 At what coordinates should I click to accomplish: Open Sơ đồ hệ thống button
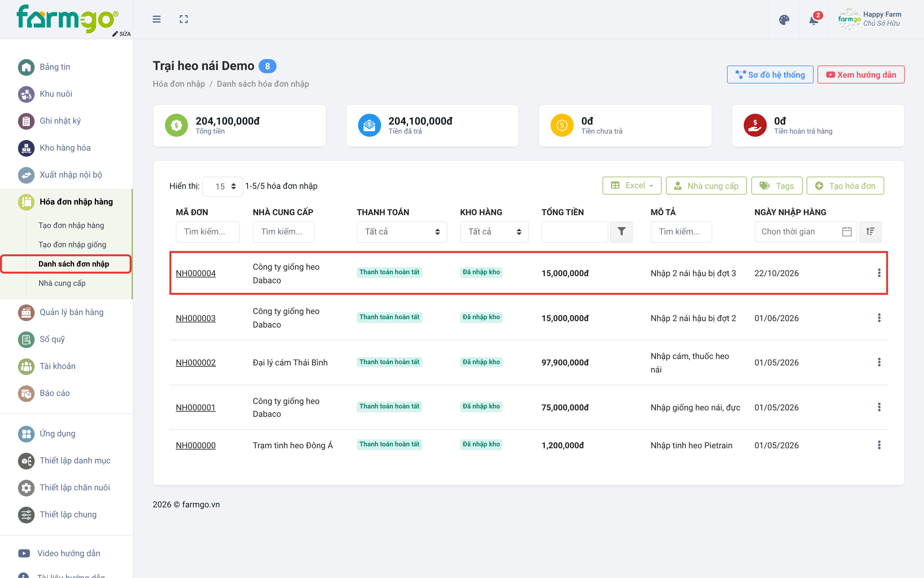click(x=770, y=74)
